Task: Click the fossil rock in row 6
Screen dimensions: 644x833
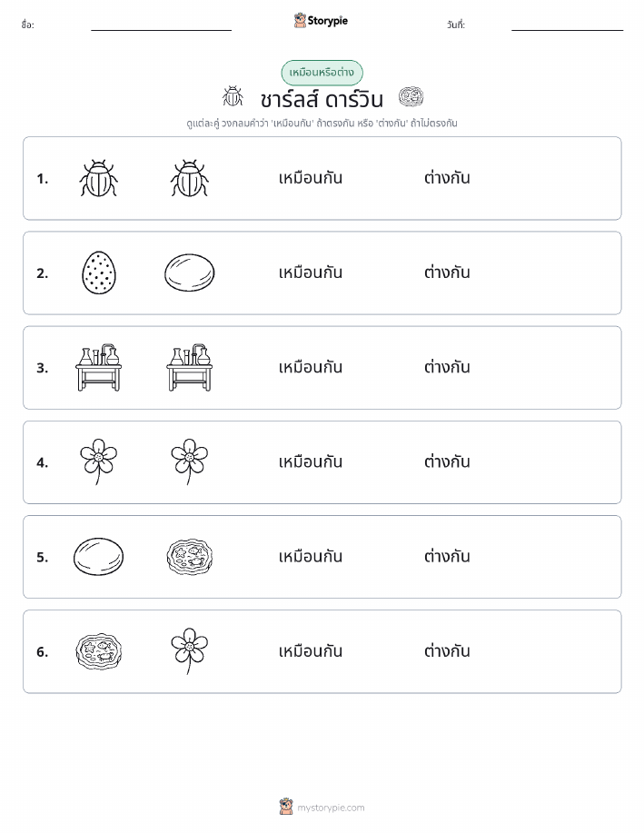Action: coord(99,651)
